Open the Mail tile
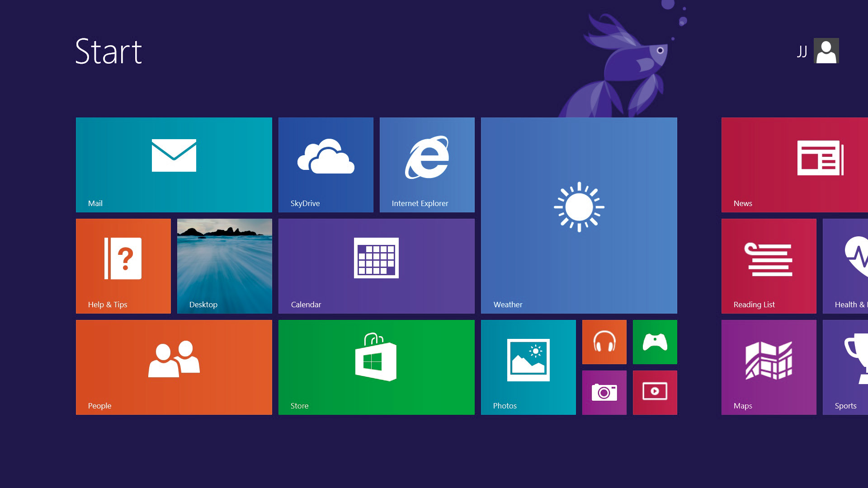 pyautogui.click(x=174, y=165)
